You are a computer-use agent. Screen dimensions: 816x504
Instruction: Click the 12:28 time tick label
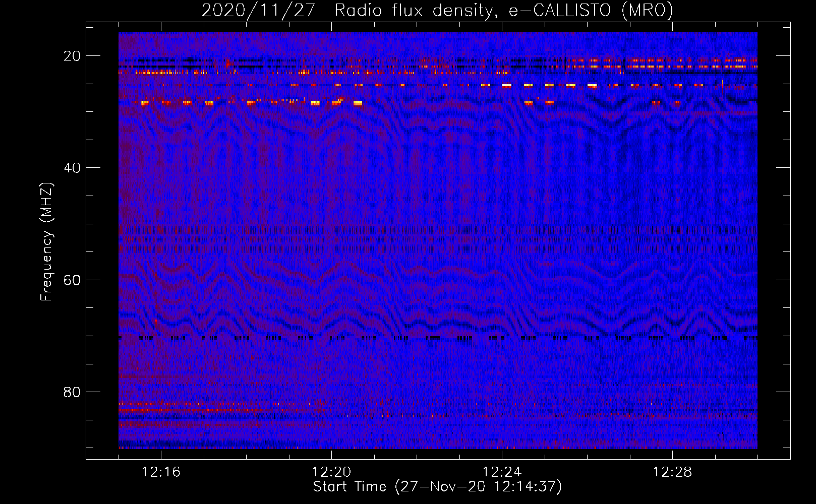coord(673,472)
